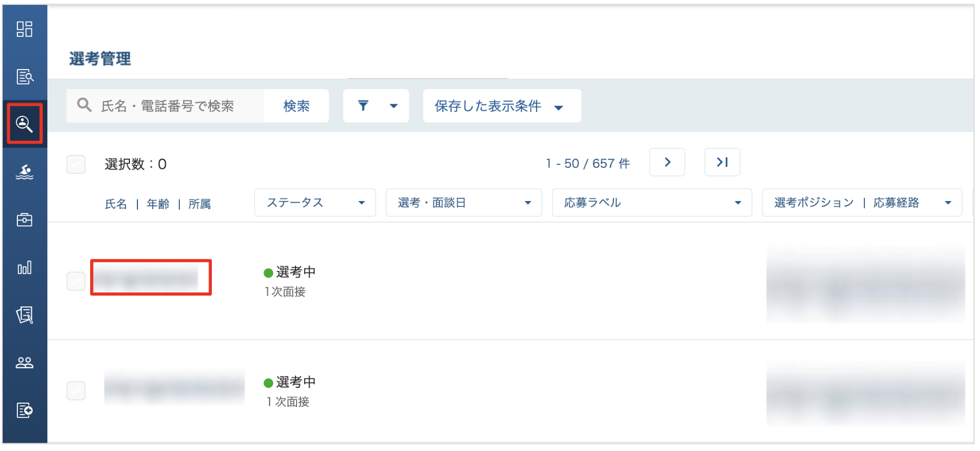Go to the next page of results
Viewport: 980px width, 451px height.
(667, 162)
